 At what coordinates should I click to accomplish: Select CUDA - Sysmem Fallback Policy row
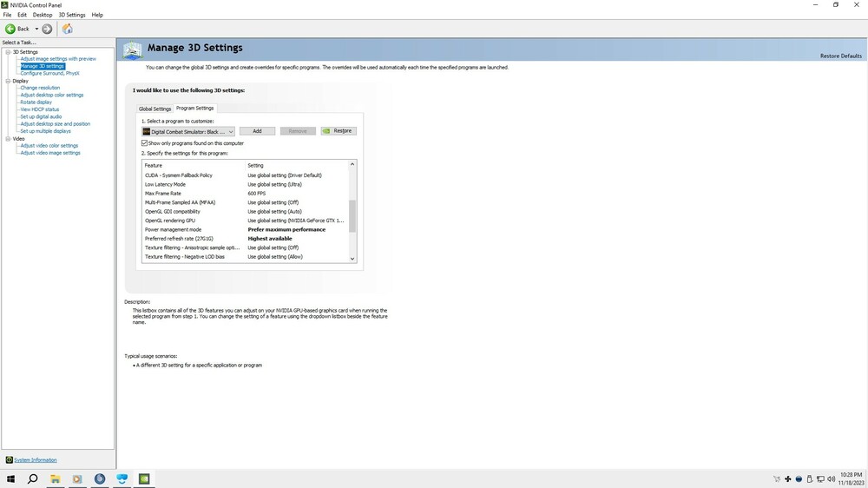pos(245,175)
